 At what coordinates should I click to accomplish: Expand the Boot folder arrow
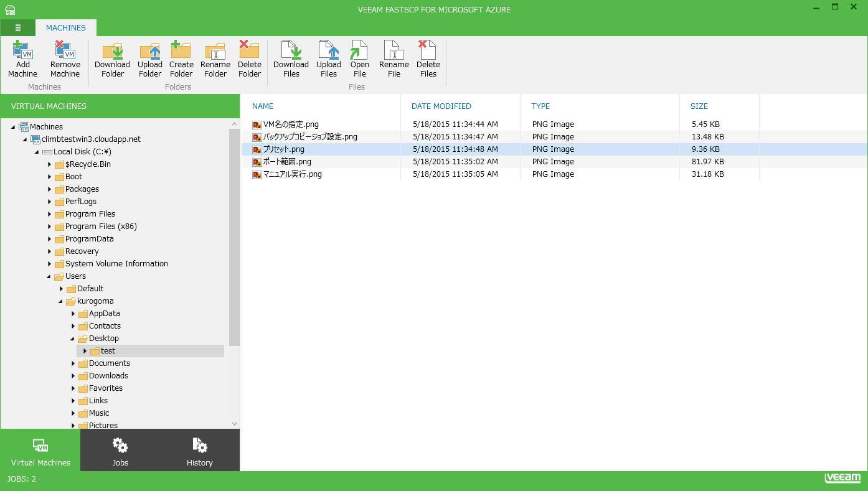point(49,177)
